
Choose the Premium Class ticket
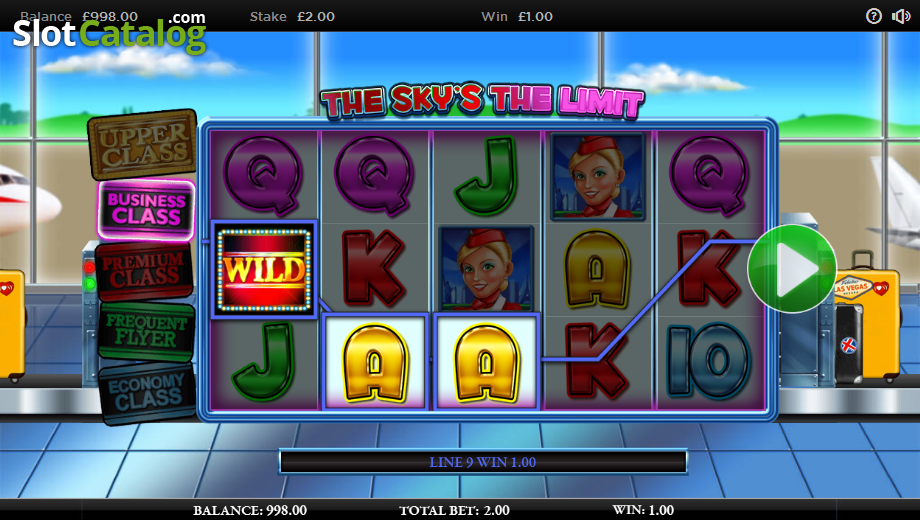pyautogui.click(x=144, y=271)
